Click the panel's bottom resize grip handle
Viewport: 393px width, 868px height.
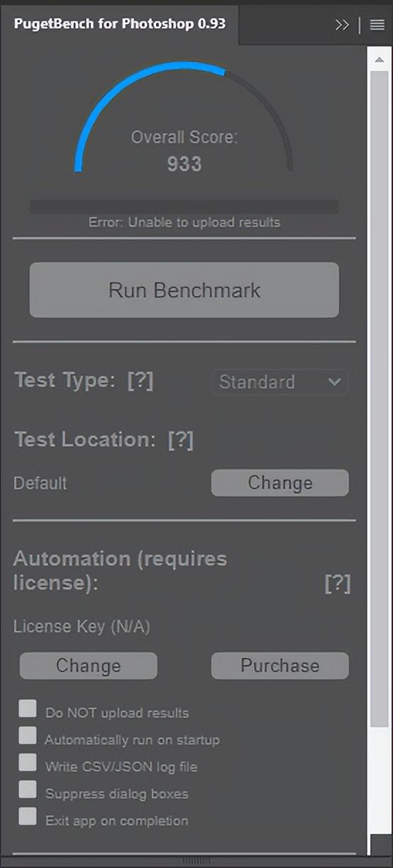point(196,861)
